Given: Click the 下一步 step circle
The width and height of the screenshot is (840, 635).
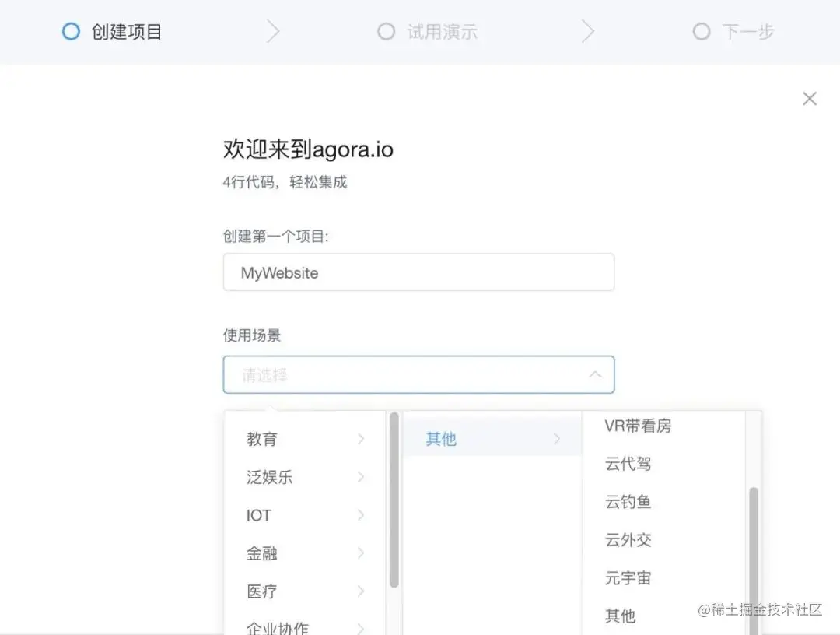Looking at the screenshot, I should tap(702, 31).
